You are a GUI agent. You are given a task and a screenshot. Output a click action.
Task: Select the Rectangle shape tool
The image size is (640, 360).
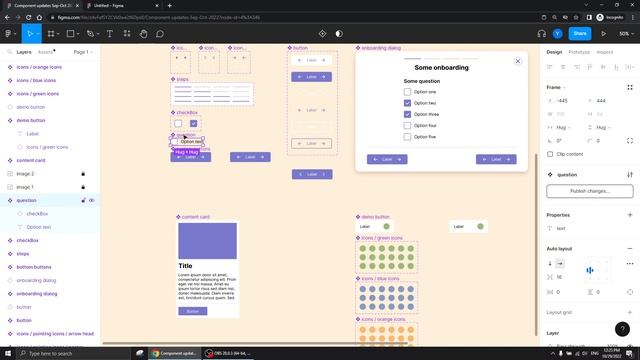pyautogui.click(x=70, y=34)
